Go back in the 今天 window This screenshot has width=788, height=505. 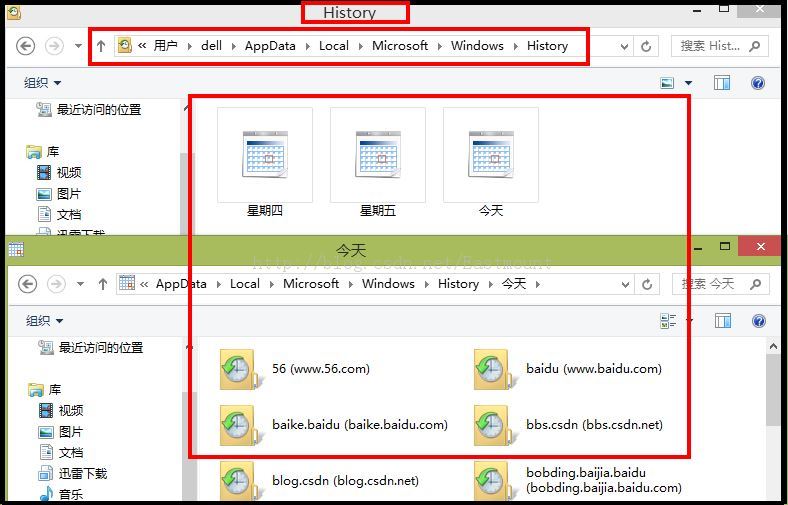[x=28, y=284]
